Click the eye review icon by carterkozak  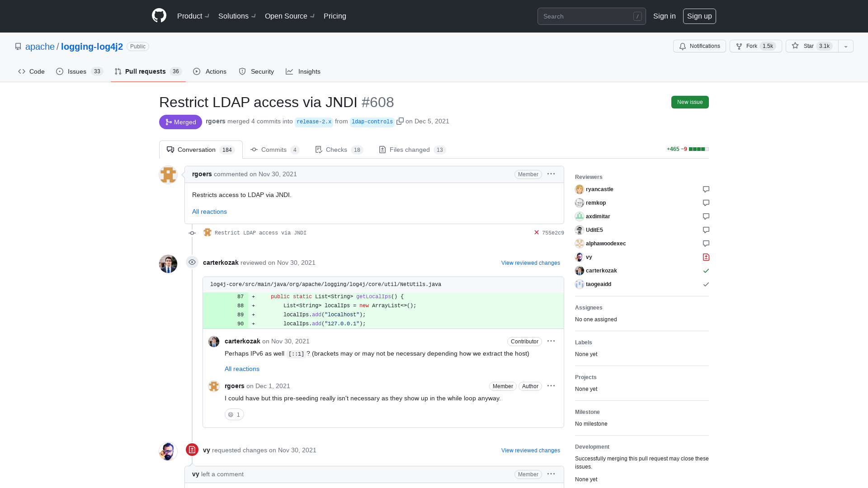[x=192, y=262]
